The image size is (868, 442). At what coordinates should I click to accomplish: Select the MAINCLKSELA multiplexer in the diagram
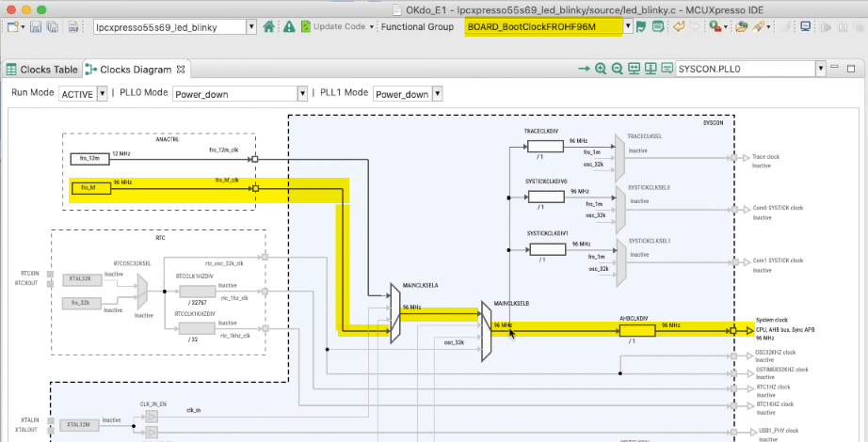pos(395,306)
